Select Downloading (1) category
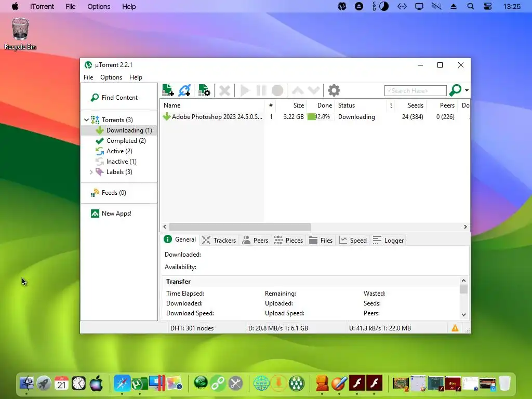Screen dimensions: 532x399 119,130
